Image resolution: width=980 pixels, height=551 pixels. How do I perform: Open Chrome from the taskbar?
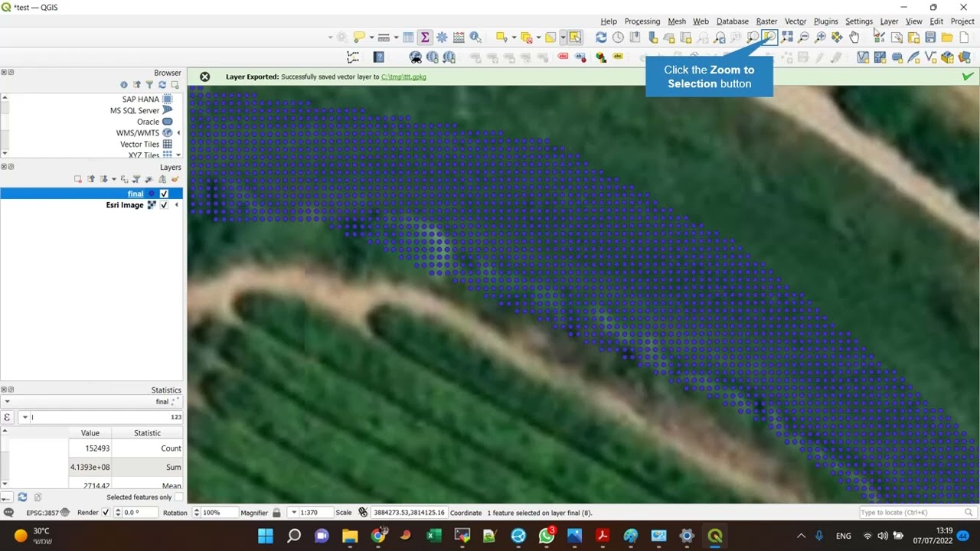(377, 536)
